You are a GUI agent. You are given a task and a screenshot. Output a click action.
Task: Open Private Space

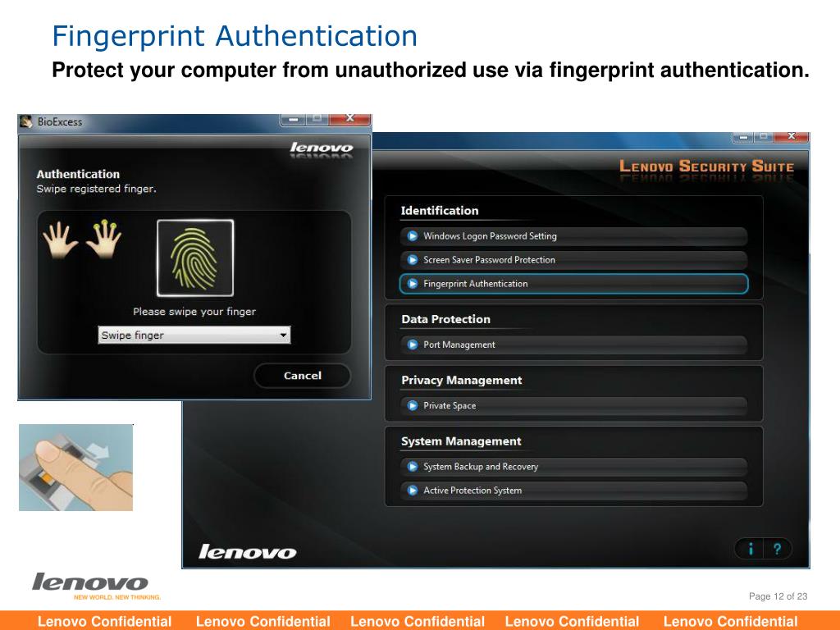573,406
